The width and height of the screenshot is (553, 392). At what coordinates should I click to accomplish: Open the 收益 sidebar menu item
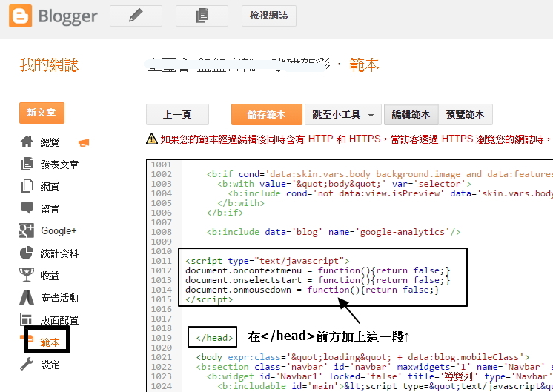click(x=50, y=276)
